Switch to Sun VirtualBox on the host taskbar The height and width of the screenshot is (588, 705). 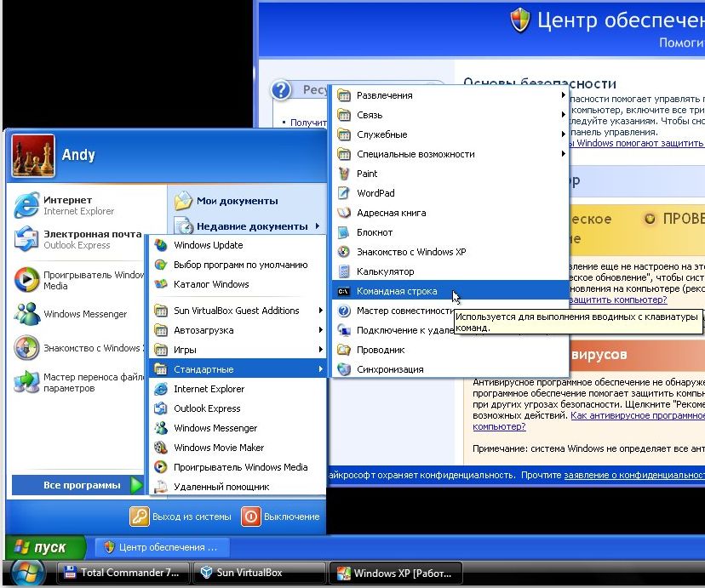260,573
